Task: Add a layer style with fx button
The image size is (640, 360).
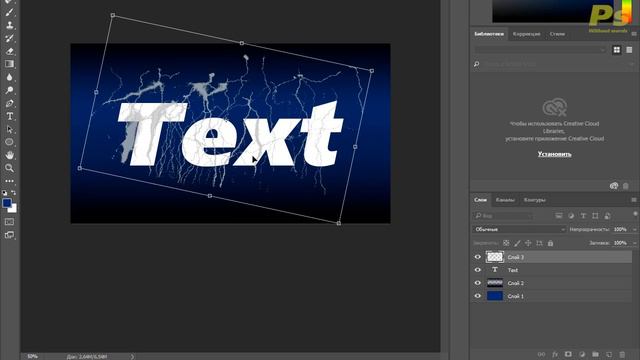Action: (555, 354)
